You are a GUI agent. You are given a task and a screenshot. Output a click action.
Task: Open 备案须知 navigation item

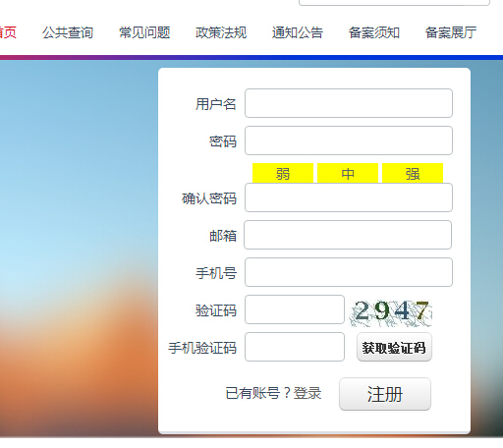coord(374,32)
